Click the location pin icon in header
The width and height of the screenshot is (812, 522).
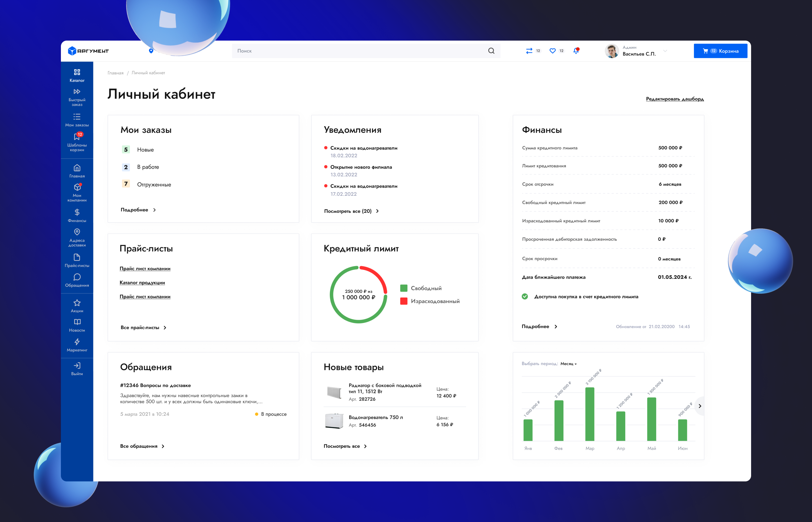151,51
